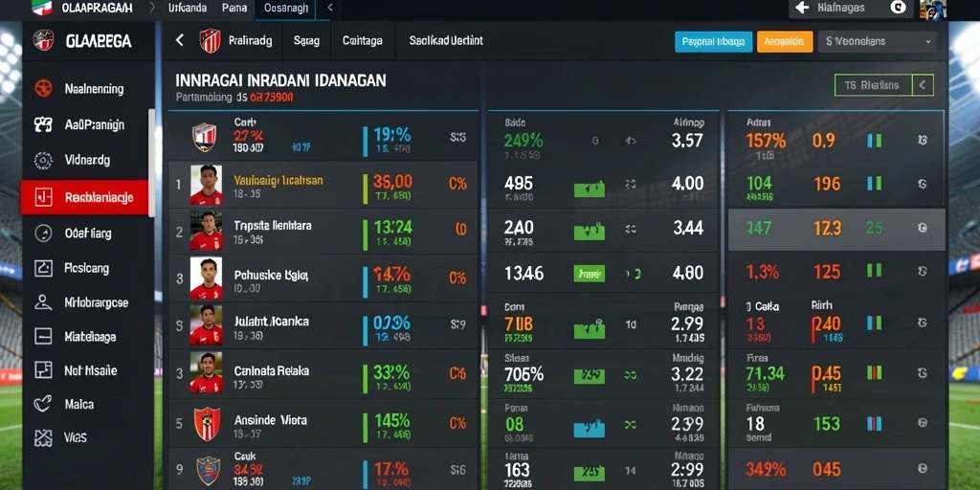Click the user avatar in top-right corner
The height and width of the screenshot is (490, 980).
coord(933,8)
